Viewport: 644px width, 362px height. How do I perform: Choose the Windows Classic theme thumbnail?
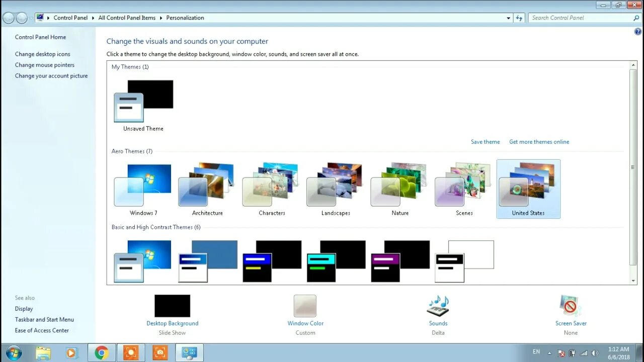[208, 261]
